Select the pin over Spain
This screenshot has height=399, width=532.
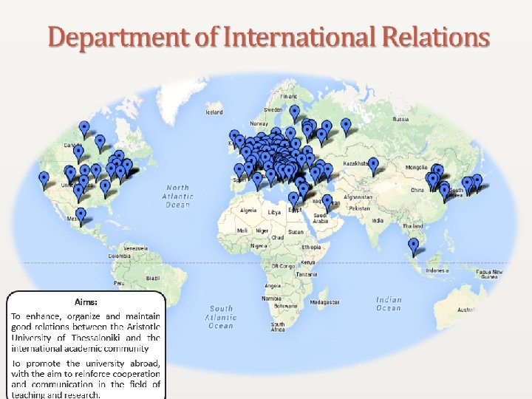pos(239,171)
